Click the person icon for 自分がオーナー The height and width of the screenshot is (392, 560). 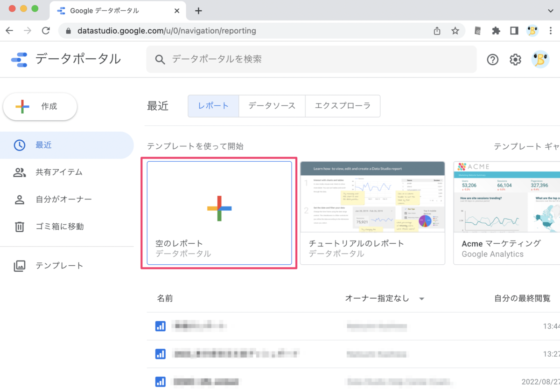pos(19,199)
